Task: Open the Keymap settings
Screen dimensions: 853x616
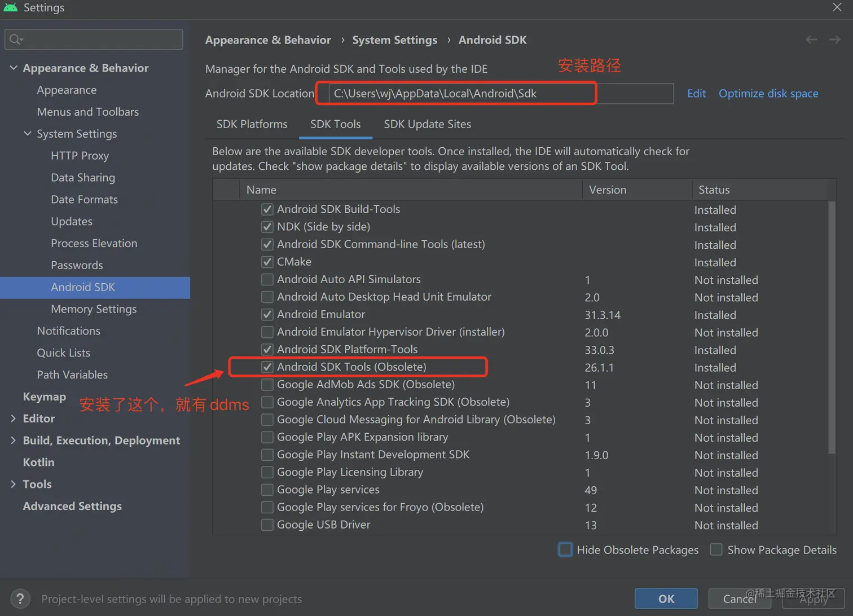Action: [44, 397]
